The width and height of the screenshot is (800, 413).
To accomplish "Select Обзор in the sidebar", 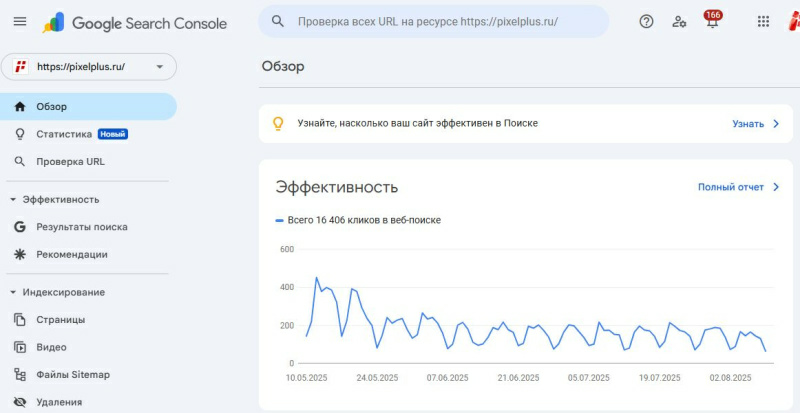I will pos(52,106).
